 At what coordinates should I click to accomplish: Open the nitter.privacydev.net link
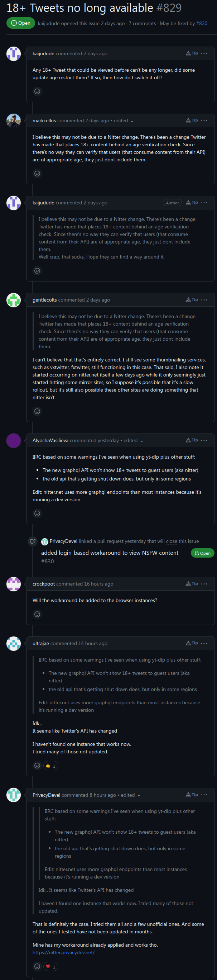click(63, 953)
